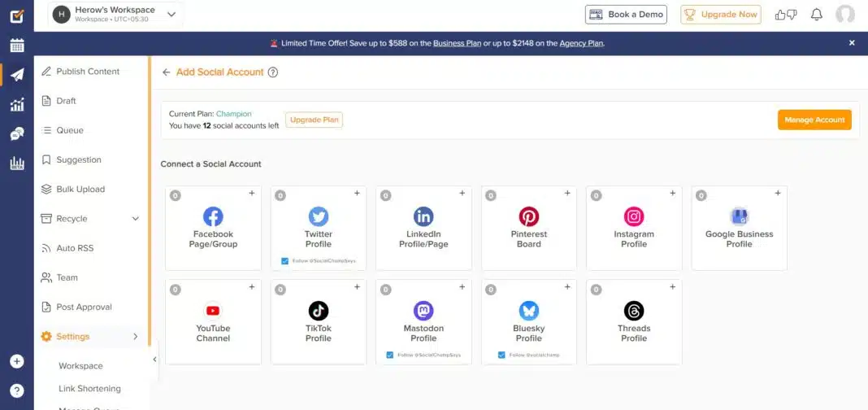Click the zero count badge on Facebook card
This screenshot has width=868, height=410.
[176, 195]
